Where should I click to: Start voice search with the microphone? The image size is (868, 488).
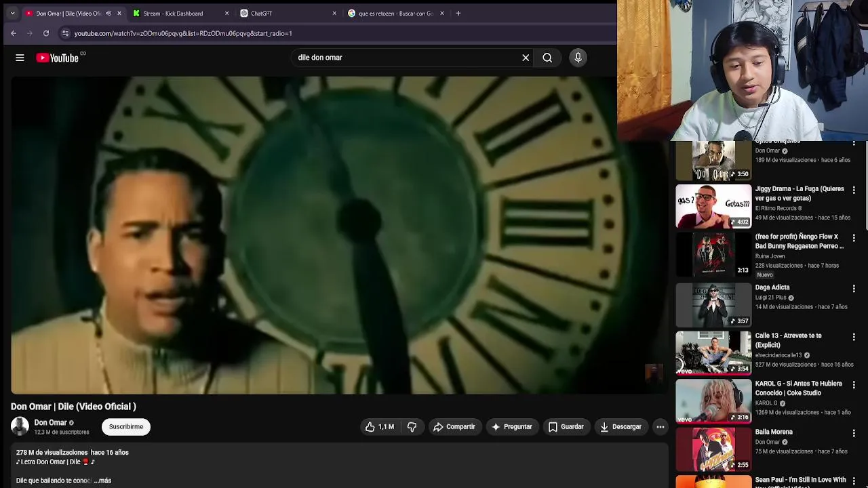coord(578,58)
